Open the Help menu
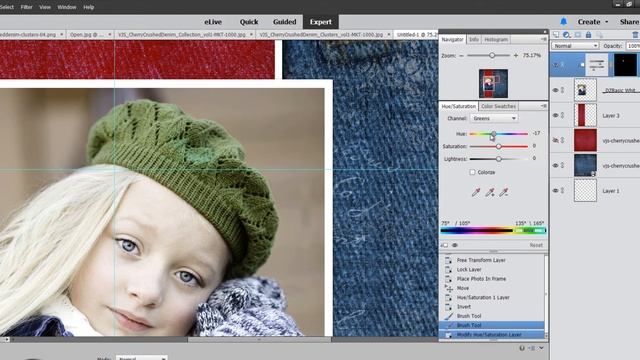 coord(89,7)
